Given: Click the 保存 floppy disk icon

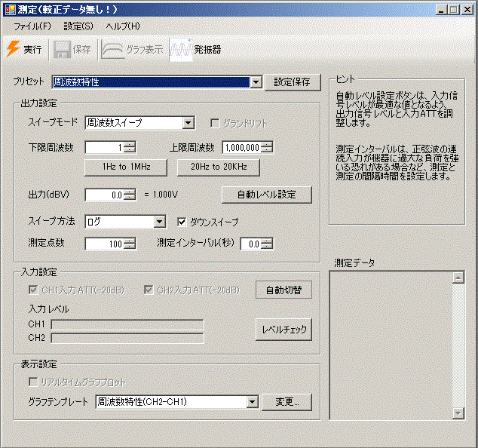Looking at the screenshot, I should (62, 50).
